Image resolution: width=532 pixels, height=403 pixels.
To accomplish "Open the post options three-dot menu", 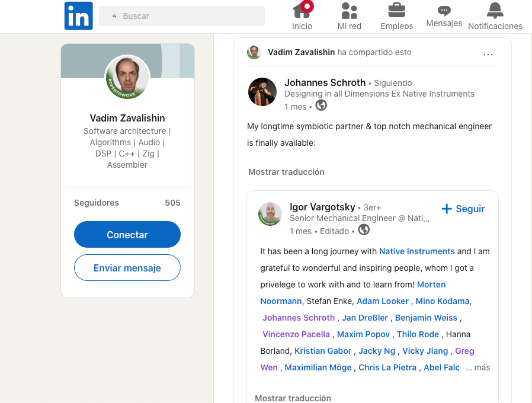I will (488, 54).
